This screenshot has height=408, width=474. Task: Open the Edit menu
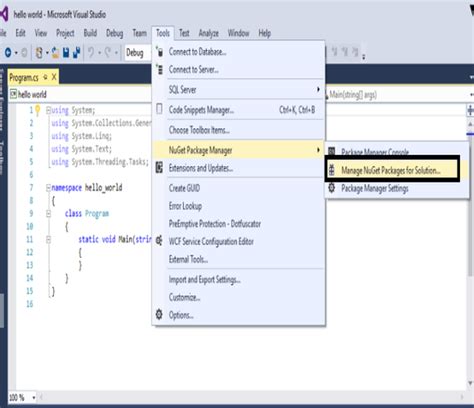tap(20, 33)
